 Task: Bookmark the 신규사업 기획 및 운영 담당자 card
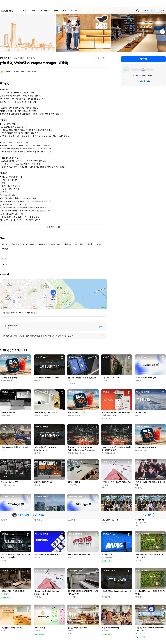[95, 358]
